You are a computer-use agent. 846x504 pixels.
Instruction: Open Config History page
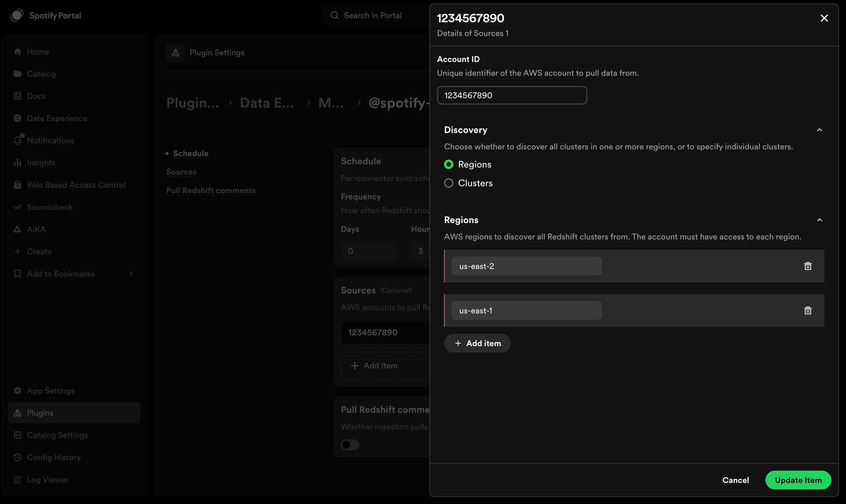74,458
